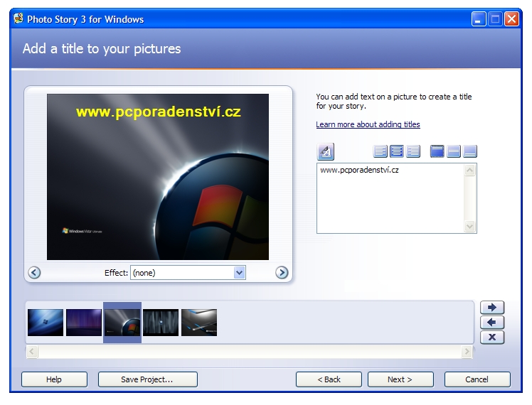Select the fifth grey diagonal thumbnail
Screen dimensions: 532x405
pyautogui.click(x=199, y=323)
